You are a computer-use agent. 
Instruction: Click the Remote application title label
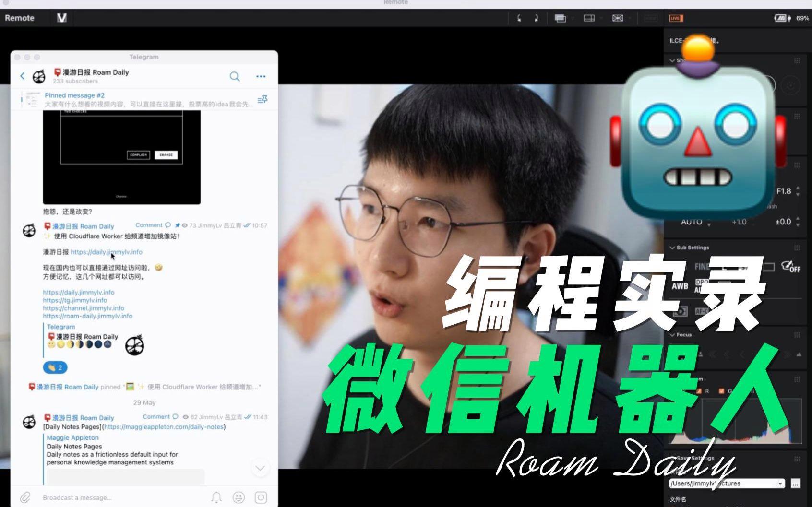20,18
